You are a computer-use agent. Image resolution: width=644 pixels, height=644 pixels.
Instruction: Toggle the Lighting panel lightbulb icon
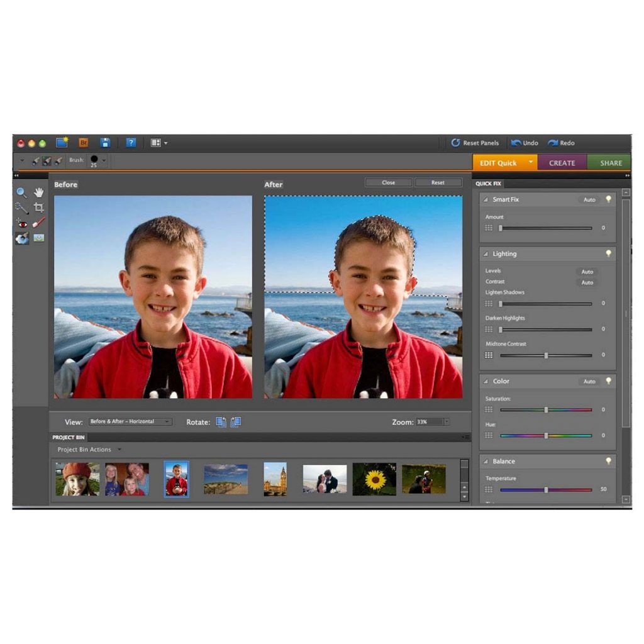click(x=608, y=254)
